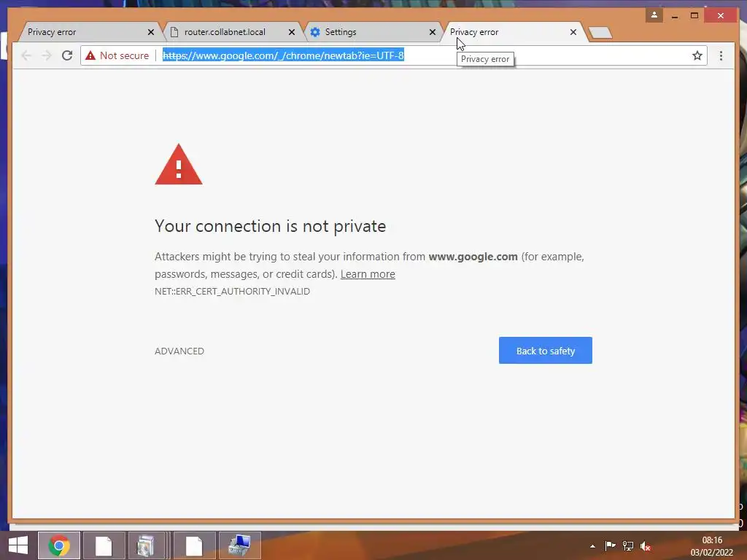
Task: Bookmark this page with the star icon
Action: [x=697, y=55]
